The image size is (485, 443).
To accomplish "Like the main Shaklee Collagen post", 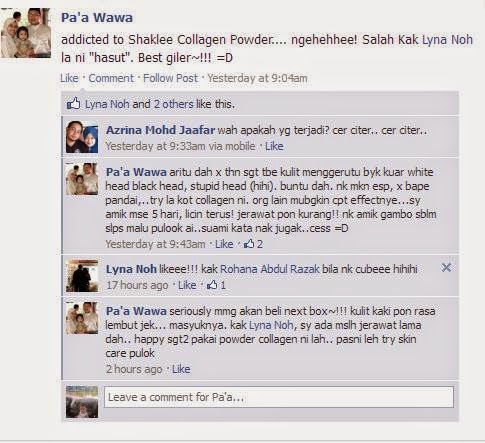I will 69,78.
